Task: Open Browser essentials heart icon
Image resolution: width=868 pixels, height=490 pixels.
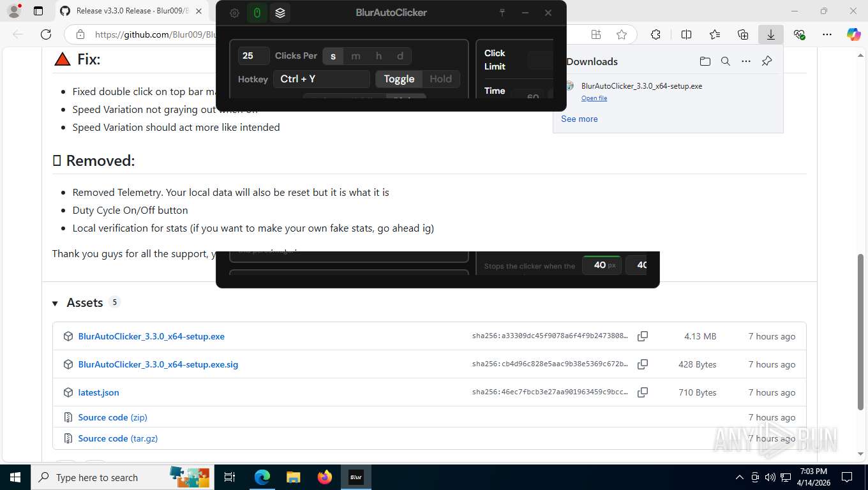Action: pyautogui.click(x=799, y=34)
